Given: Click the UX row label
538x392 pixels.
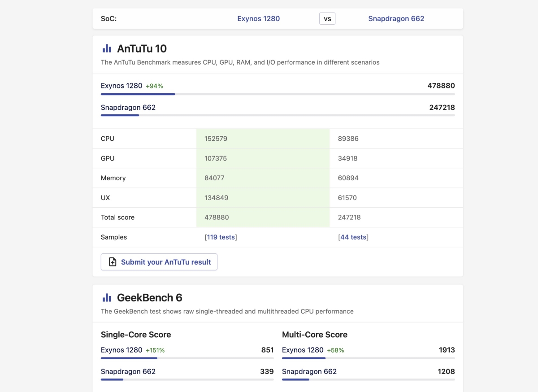Looking at the screenshot, I should (x=105, y=198).
